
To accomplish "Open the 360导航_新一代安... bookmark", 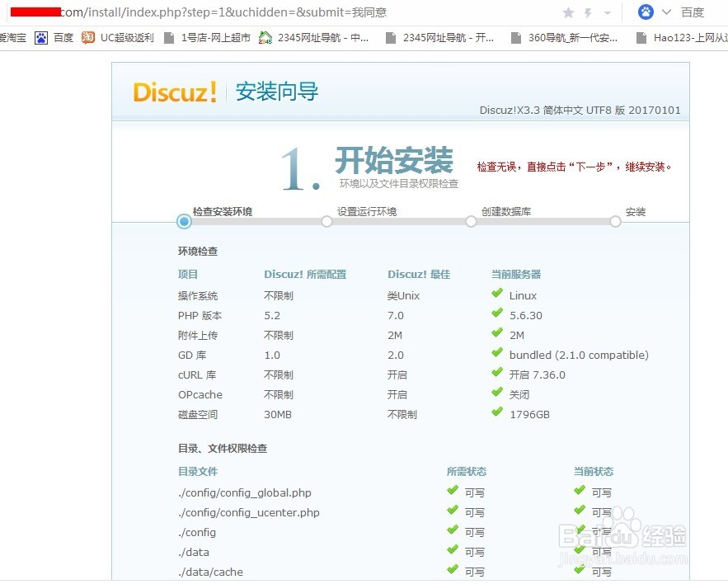I will click(573, 38).
